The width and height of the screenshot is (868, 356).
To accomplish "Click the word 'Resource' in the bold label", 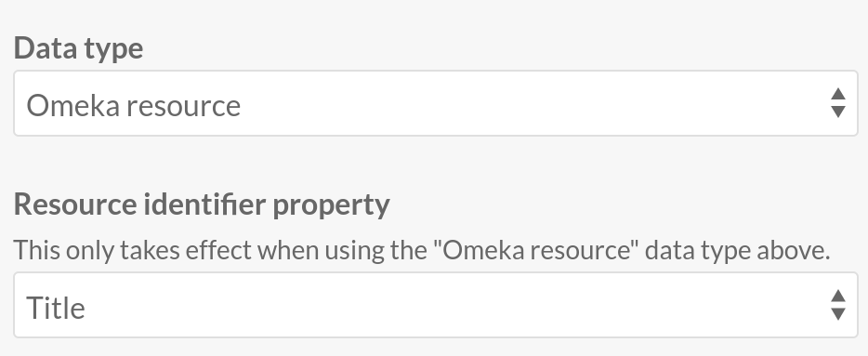I will (76, 204).
